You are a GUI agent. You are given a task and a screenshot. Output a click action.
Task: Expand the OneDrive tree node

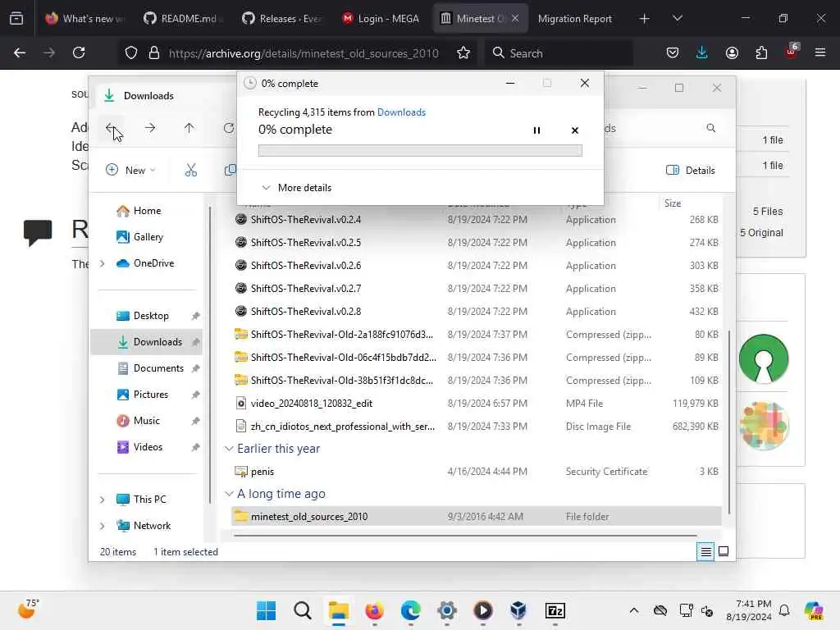pyautogui.click(x=103, y=263)
